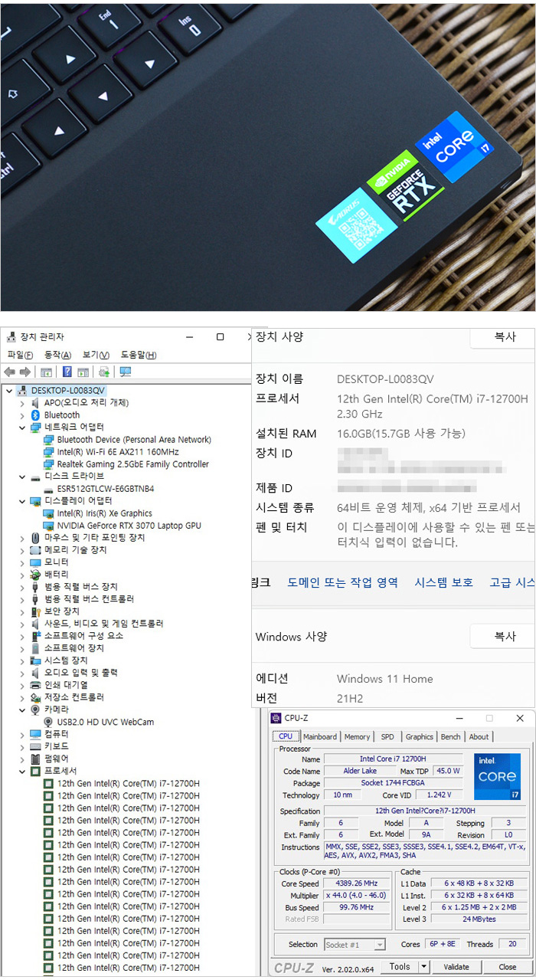Click 복사 button next to Windows 사양

(x=502, y=636)
